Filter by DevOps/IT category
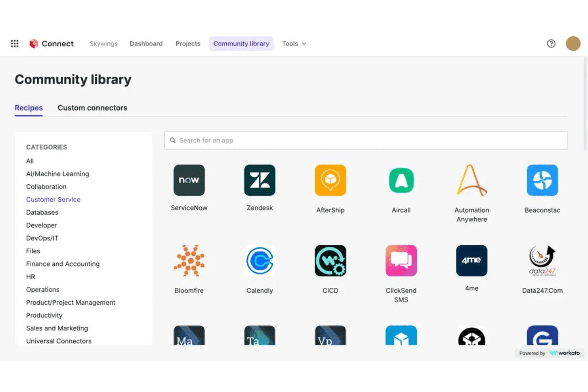588x392 pixels. pos(42,238)
